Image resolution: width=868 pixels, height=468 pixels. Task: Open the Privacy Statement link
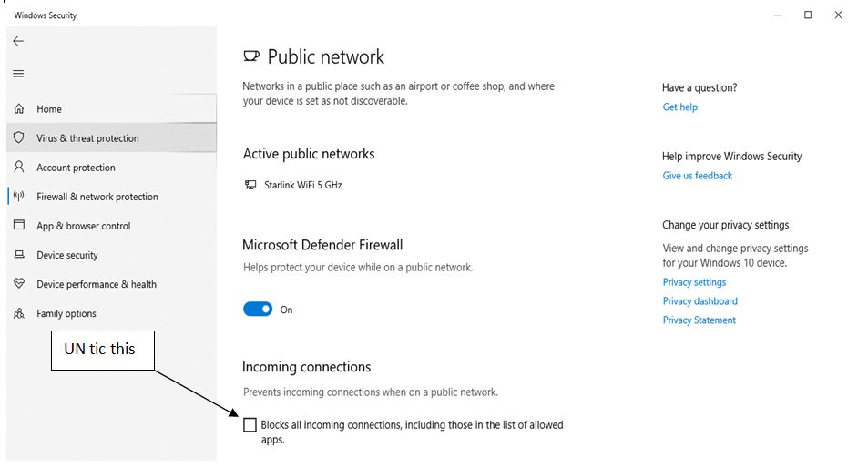pos(700,320)
